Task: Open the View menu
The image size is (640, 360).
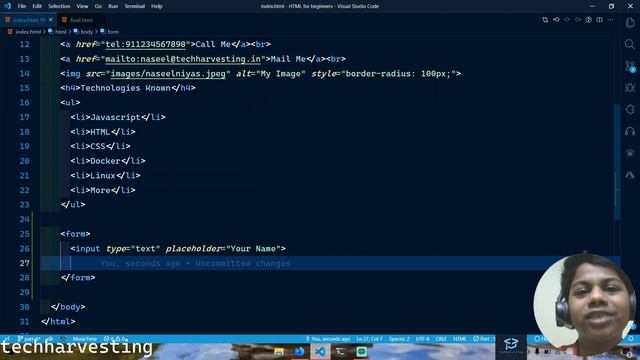Action: point(82,6)
